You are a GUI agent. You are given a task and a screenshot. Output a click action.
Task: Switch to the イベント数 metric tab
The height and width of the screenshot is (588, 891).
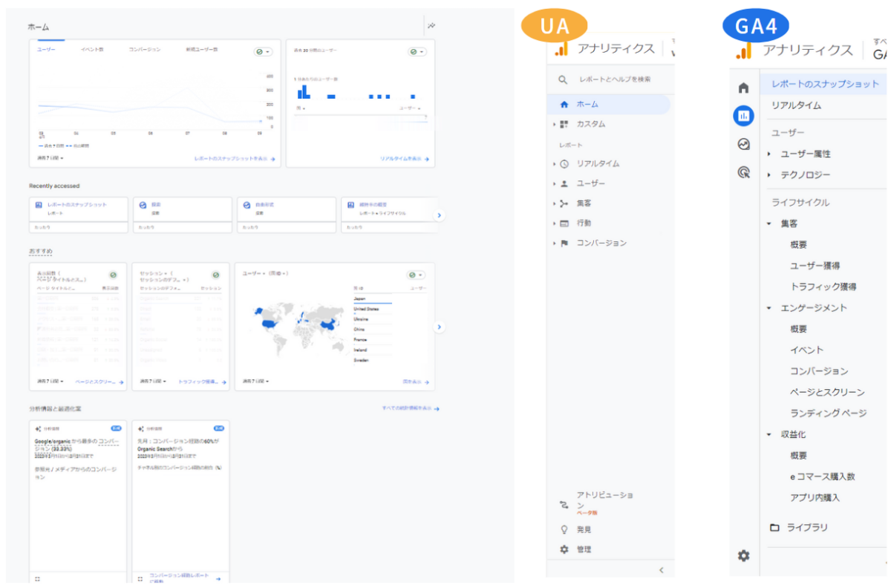coord(92,50)
